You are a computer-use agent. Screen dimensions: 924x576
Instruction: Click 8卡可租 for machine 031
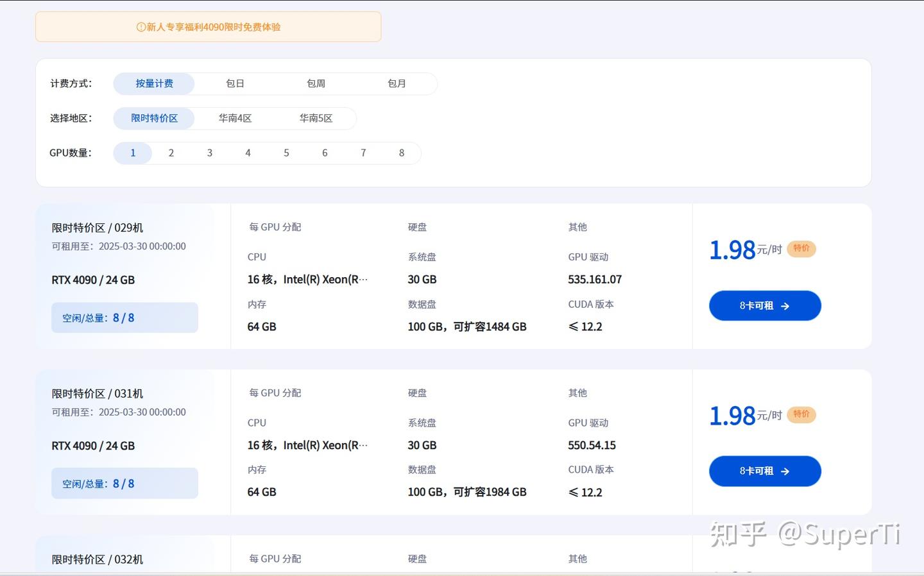765,471
